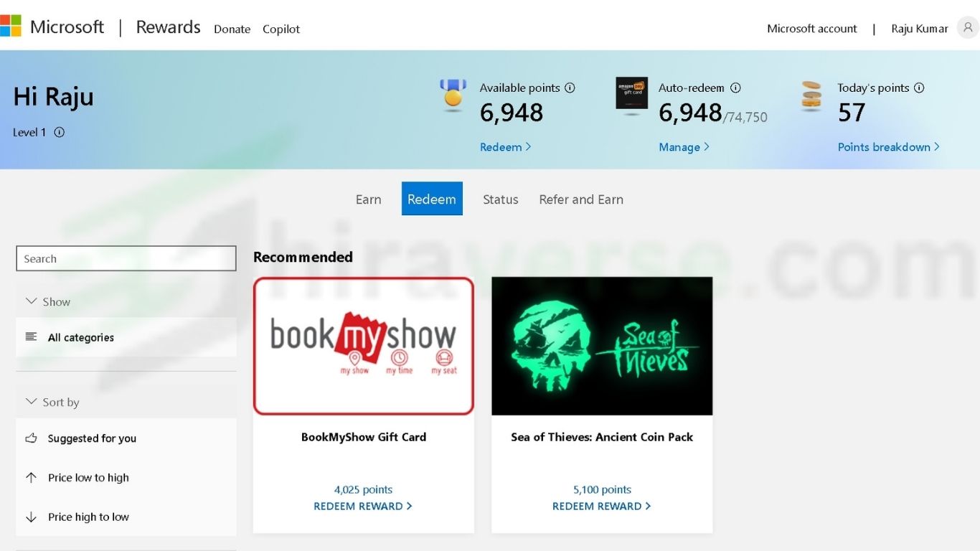The image size is (980, 551).
Task: Click the 6,948 Available points value
Action: [512, 113]
